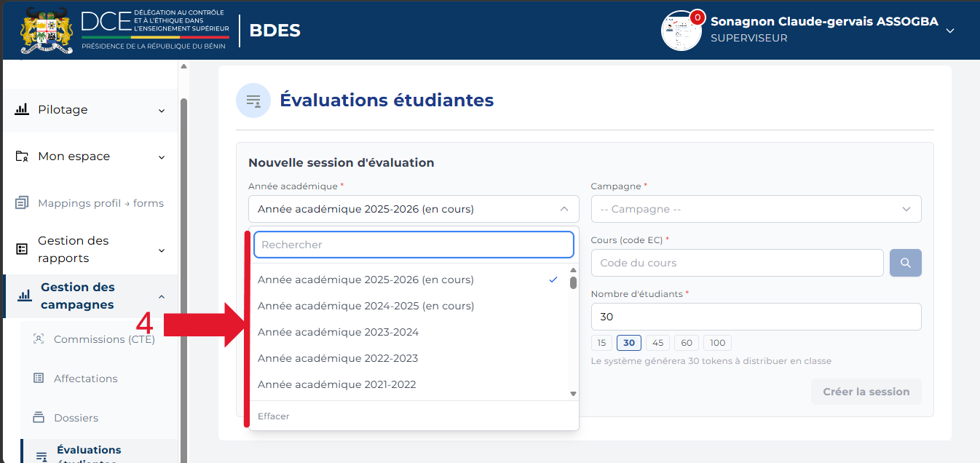Viewport: 980px width, 463px height.
Task: Choose Année académique 2023-2024 option
Action: (x=408, y=332)
